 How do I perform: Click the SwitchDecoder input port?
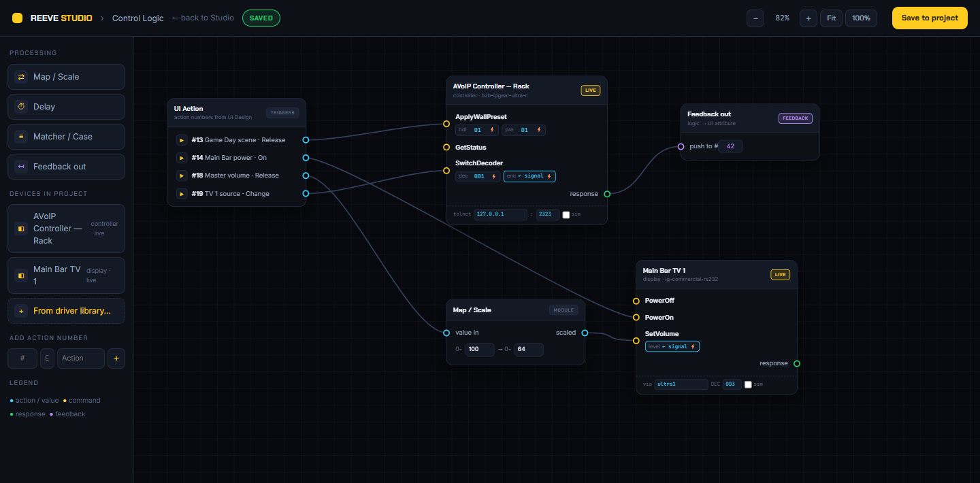click(x=446, y=171)
